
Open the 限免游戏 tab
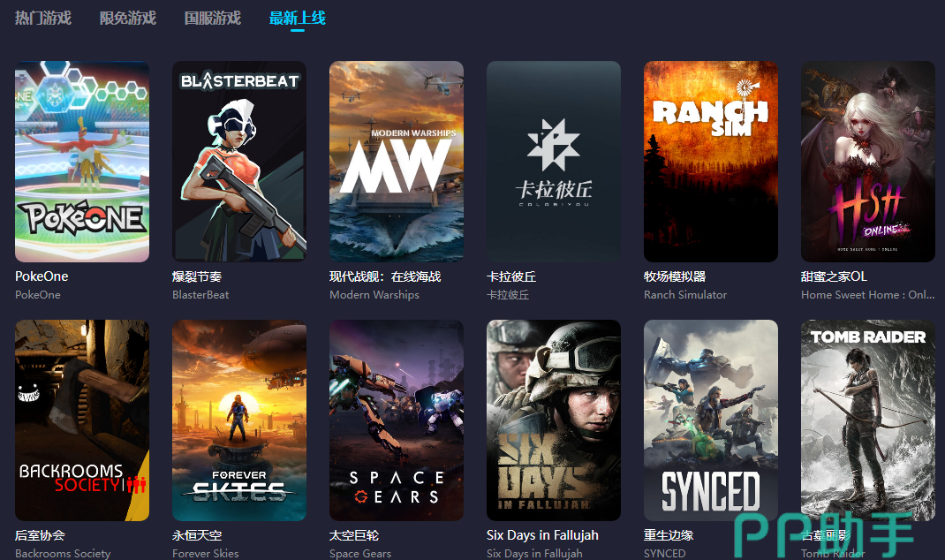click(128, 18)
